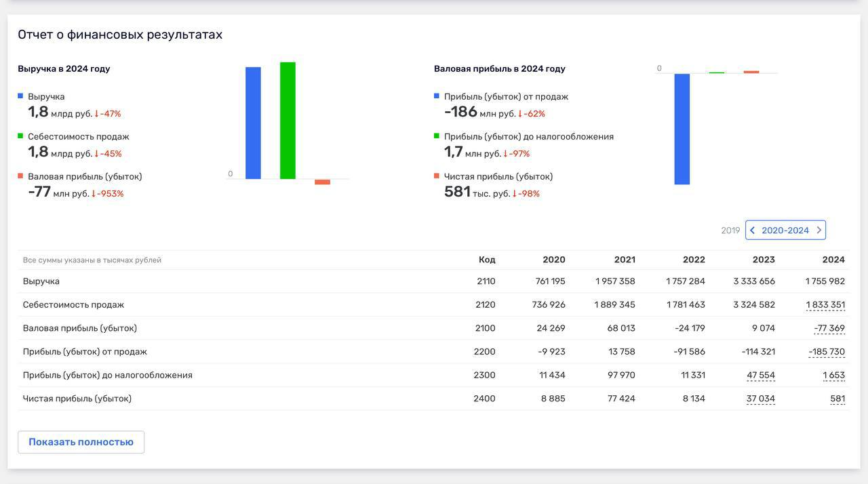Click the left chevron in year range selector
The width and height of the screenshot is (868, 484).
pyautogui.click(x=753, y=230)
